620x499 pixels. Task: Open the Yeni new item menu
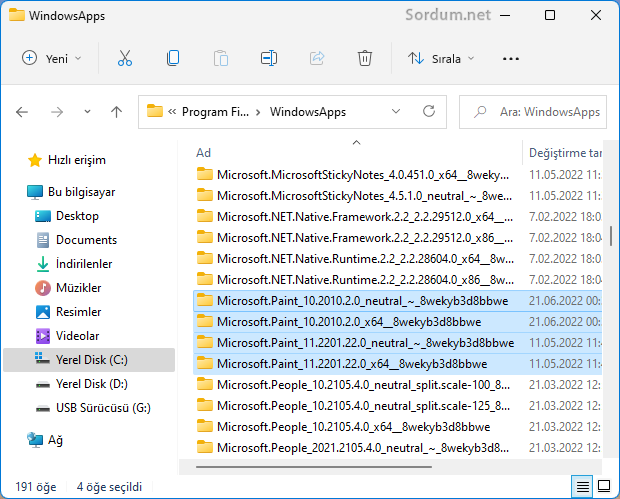click(51, 59)
